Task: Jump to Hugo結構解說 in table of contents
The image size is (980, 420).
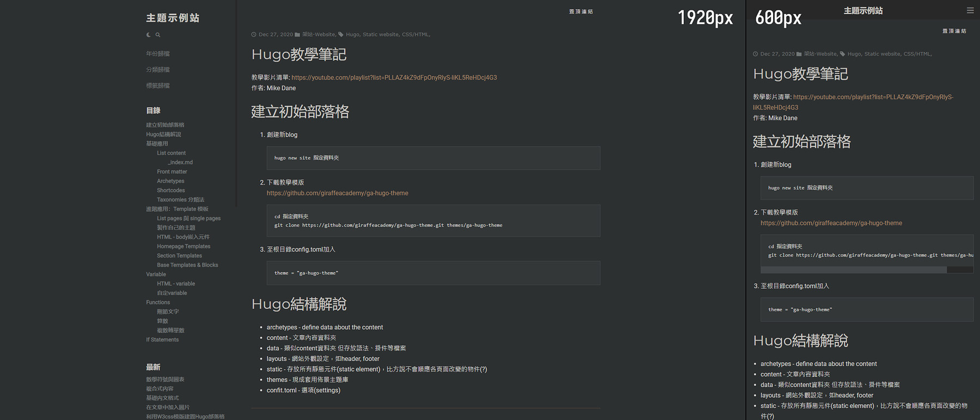Action: point(163,134)
